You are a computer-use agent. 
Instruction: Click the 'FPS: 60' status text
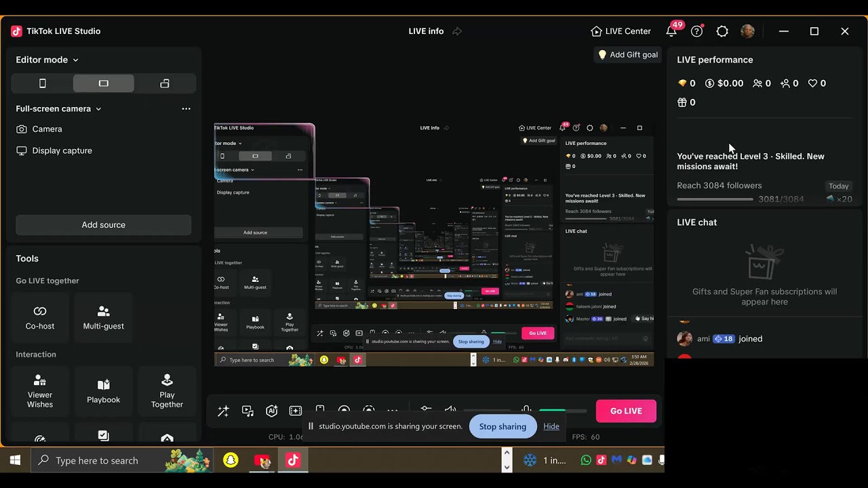tap(586, 437)
